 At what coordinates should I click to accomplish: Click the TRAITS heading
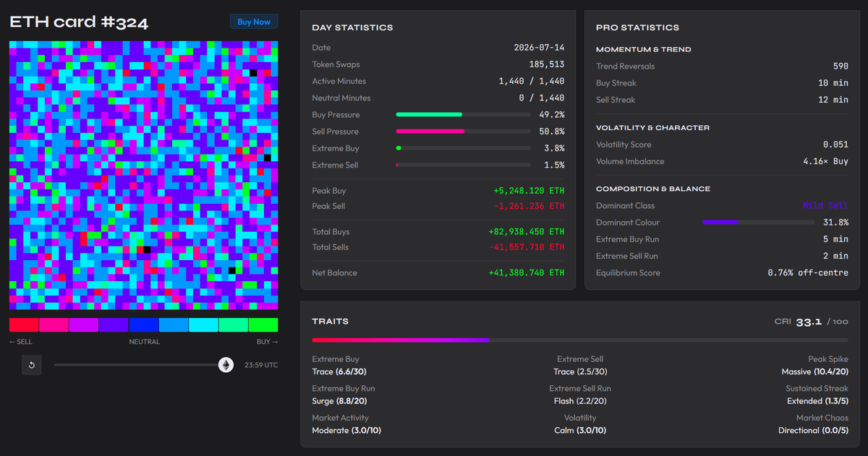pos(330,322)
